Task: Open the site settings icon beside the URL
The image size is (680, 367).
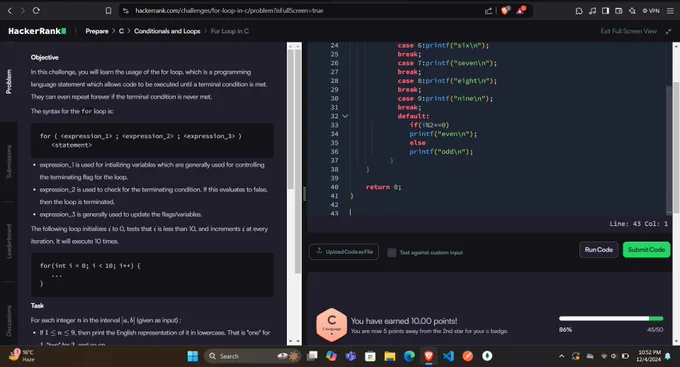Action: point(126,10)
